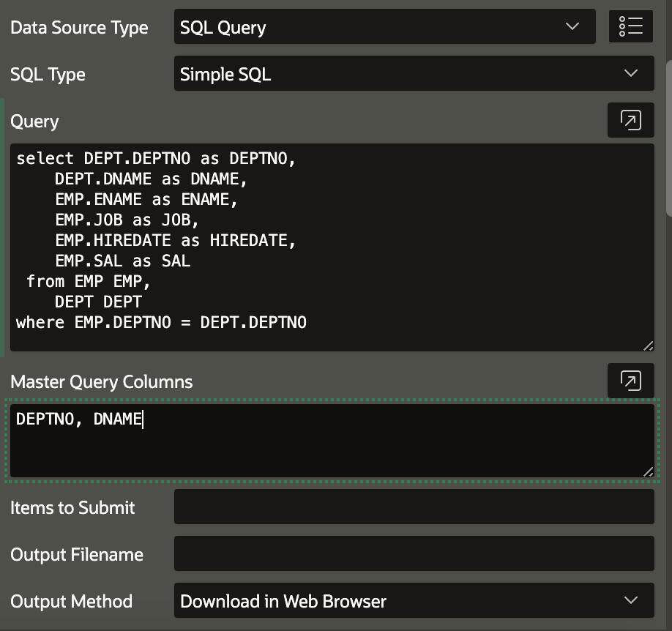Focus the Items to Submit field
672x631 pixels.
click(x=414, y=507)
